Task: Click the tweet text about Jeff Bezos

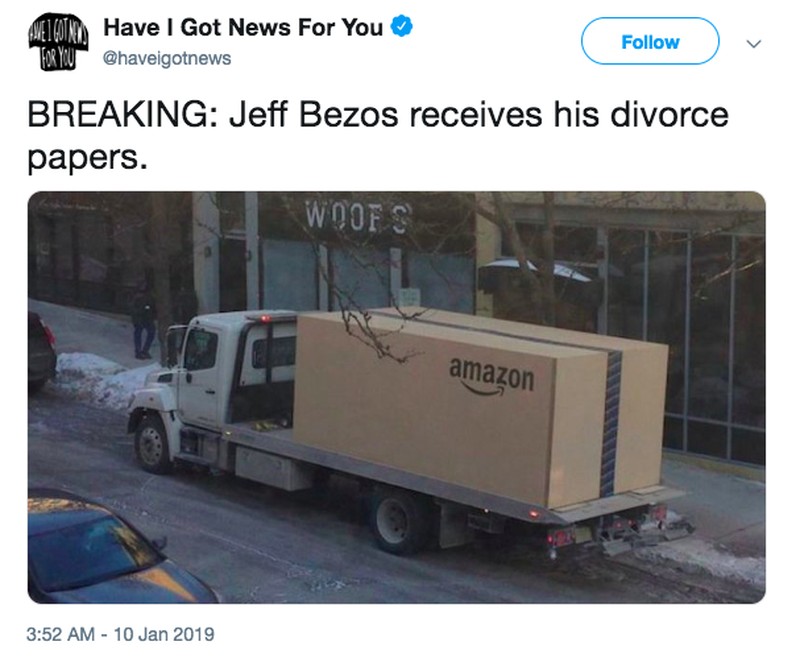Action: 378,136
